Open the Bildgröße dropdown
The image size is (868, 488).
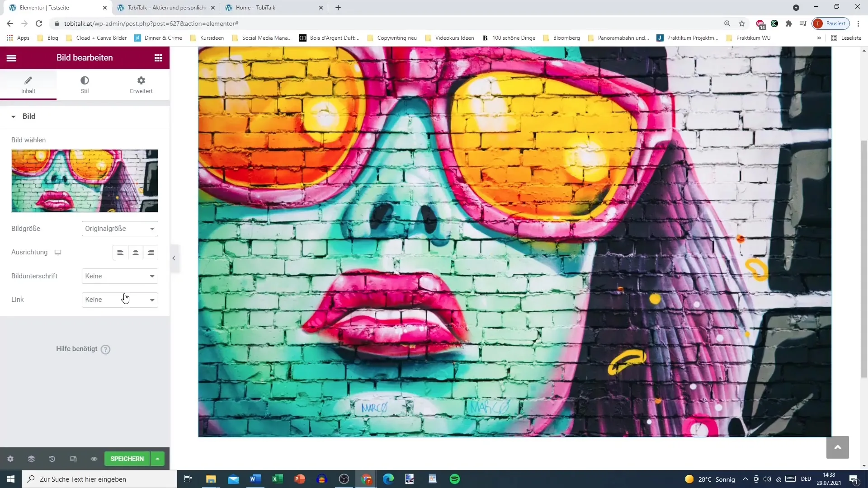pos(120,229)
